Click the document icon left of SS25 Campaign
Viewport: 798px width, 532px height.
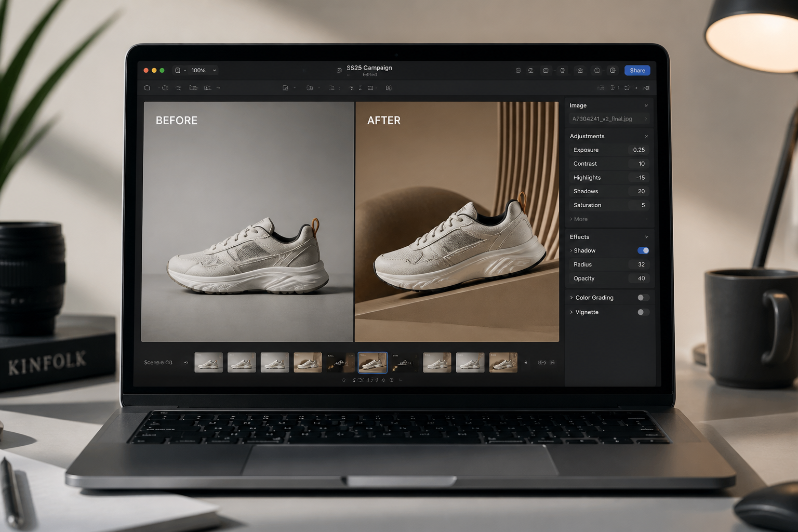tap(339, 70)
